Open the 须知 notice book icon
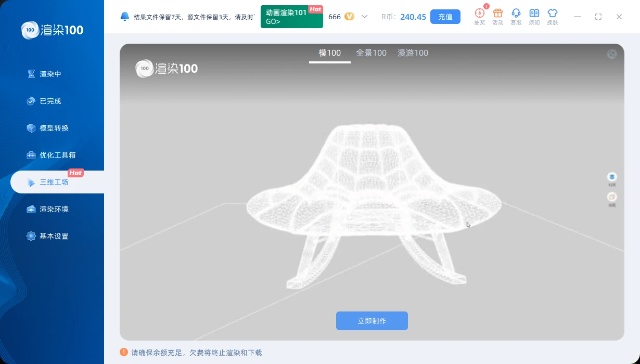Screen dimensions: 640x364 click(x=534, y=16)
